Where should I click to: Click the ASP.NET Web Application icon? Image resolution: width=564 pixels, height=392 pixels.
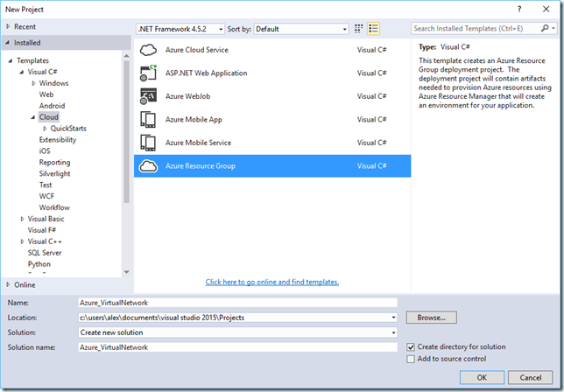148,73
